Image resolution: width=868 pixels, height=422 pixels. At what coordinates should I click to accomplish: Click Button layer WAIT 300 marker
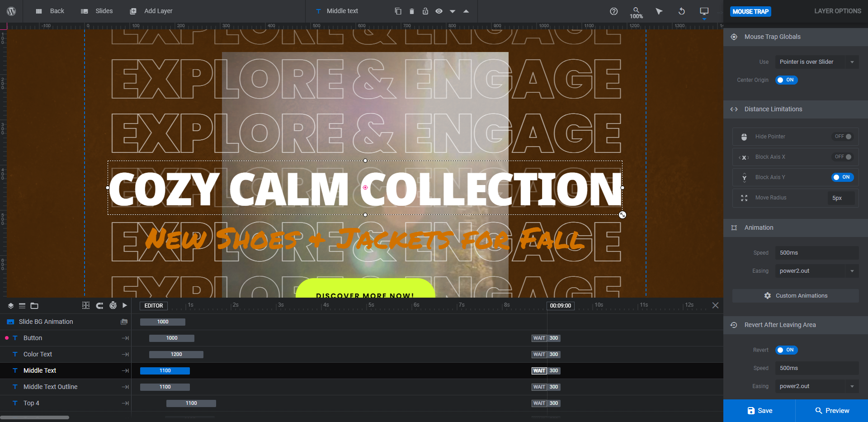tap(546, 338)
